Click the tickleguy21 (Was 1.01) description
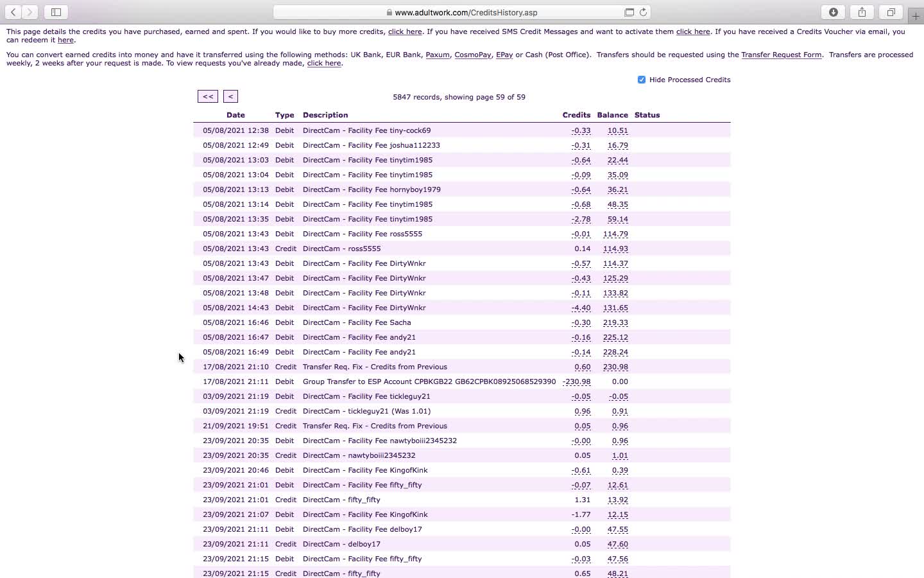 (x=366, y=411)
